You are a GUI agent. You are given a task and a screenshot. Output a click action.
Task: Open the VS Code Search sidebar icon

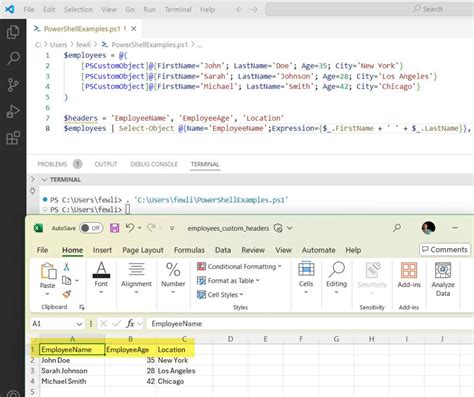point(13,58)
